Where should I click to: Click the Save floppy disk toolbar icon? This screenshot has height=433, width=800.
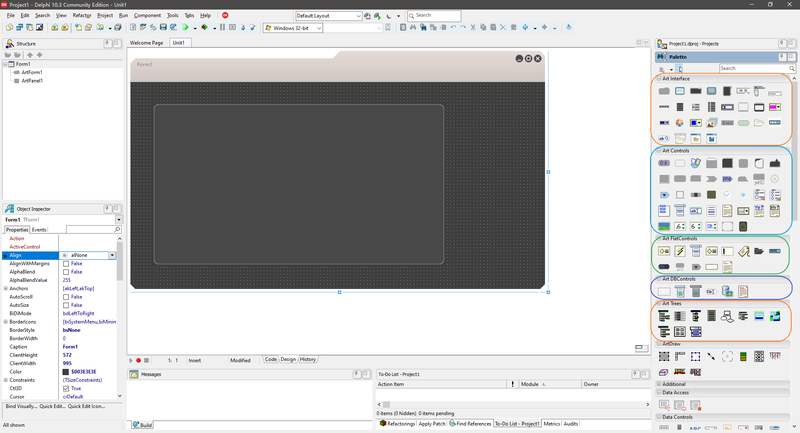pyautogui.click(x=163, y=27)
